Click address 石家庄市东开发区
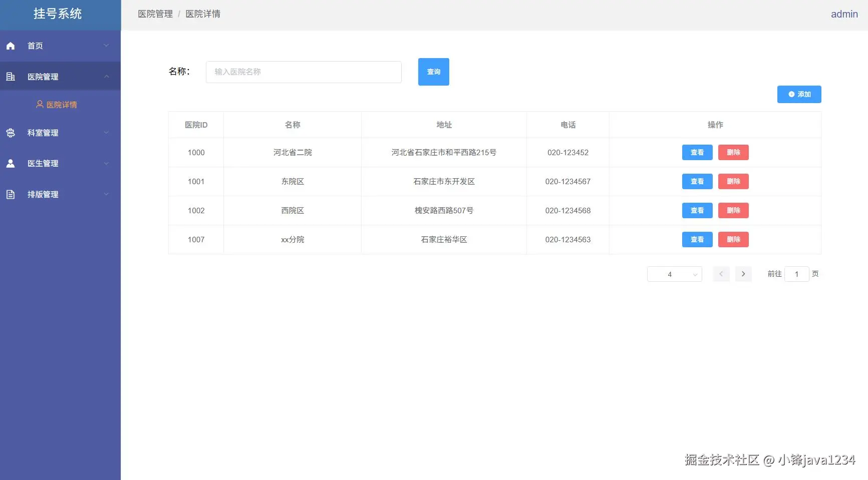Image resolution: width=868 pixels, height=480 pixels. tap(444, 182)
